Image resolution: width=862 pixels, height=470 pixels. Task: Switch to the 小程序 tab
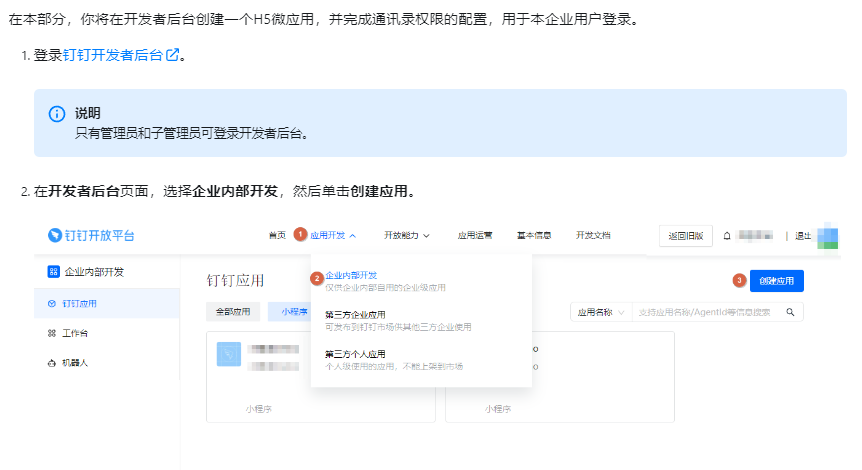coord(290,312)
